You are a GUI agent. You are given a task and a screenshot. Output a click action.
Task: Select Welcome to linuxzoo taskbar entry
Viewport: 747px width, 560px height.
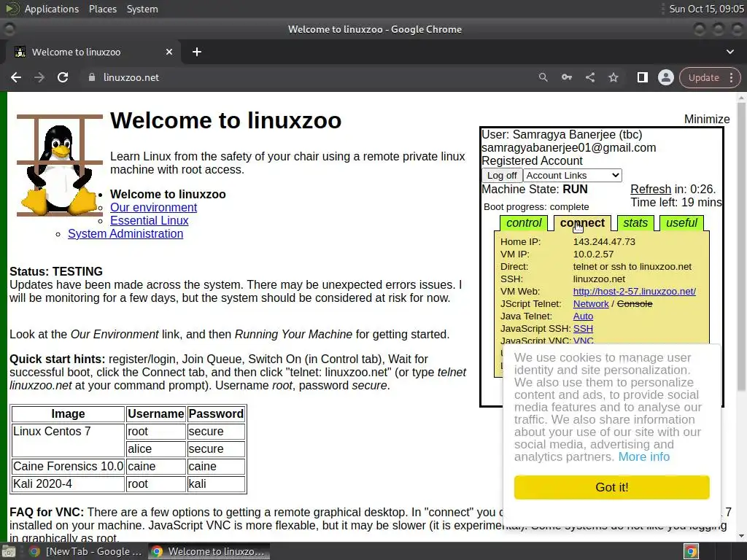tap(209, 551)
